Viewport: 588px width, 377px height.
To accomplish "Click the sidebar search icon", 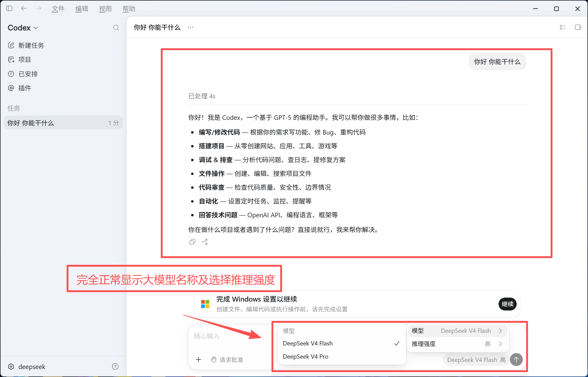I will point(116,28).
